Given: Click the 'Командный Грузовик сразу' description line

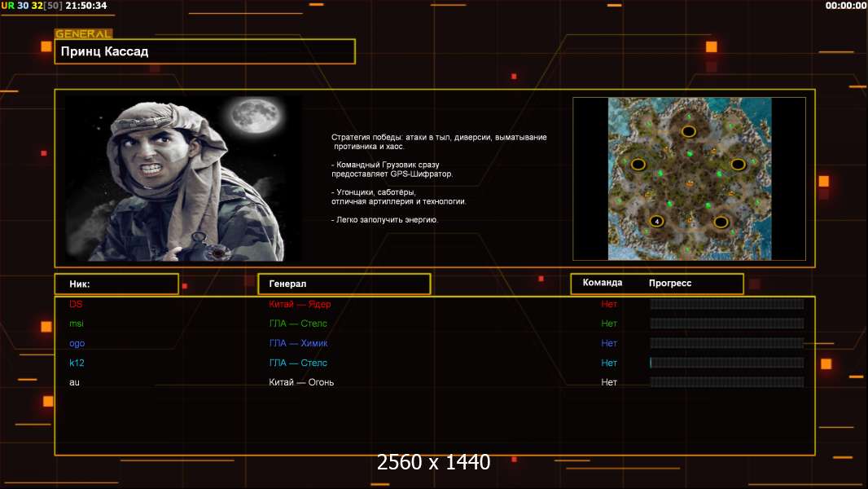Looking at the screenshot, I should [x=385, y=165].
